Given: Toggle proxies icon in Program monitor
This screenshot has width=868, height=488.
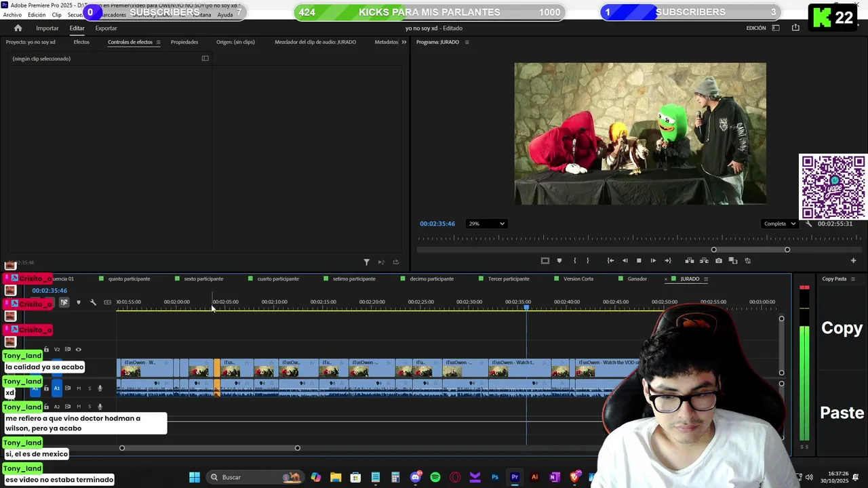Looking at the screenshot, I should 747,260.
